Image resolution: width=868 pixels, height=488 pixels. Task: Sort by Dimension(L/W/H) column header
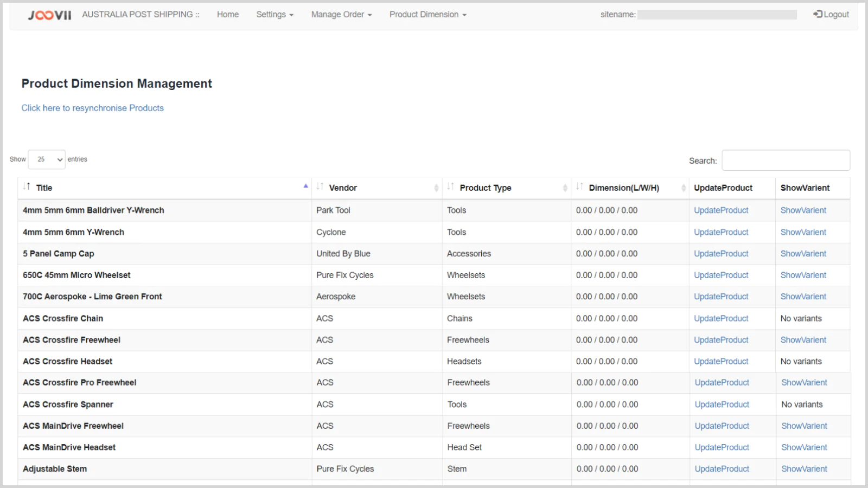[624, 188]
